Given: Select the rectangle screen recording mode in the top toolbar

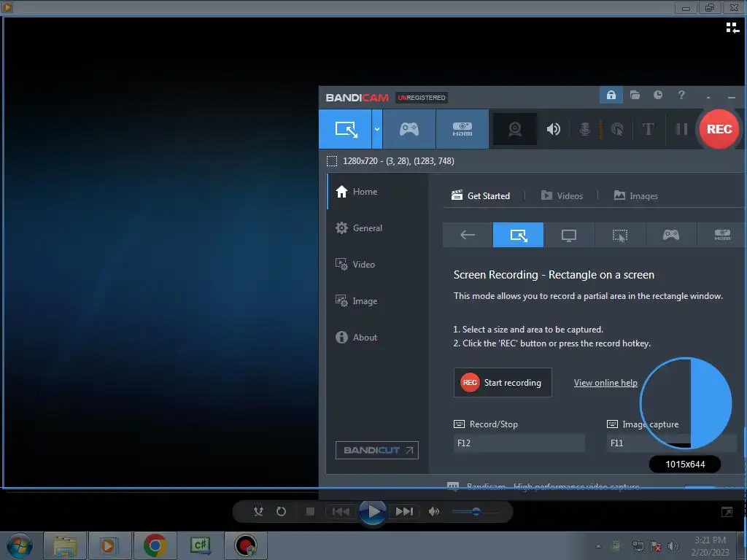Looking at the screenshot, I should point(345,129).
